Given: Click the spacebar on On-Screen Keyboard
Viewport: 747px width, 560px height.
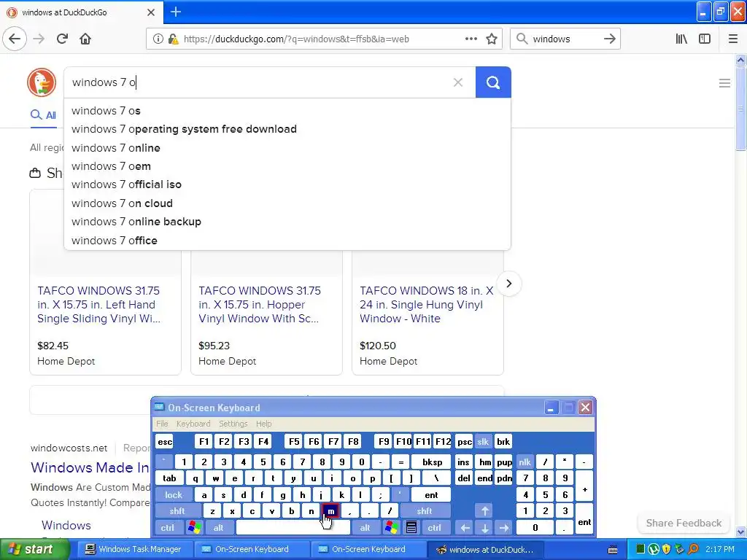Looking at the screenshot, I should [293, 528].
